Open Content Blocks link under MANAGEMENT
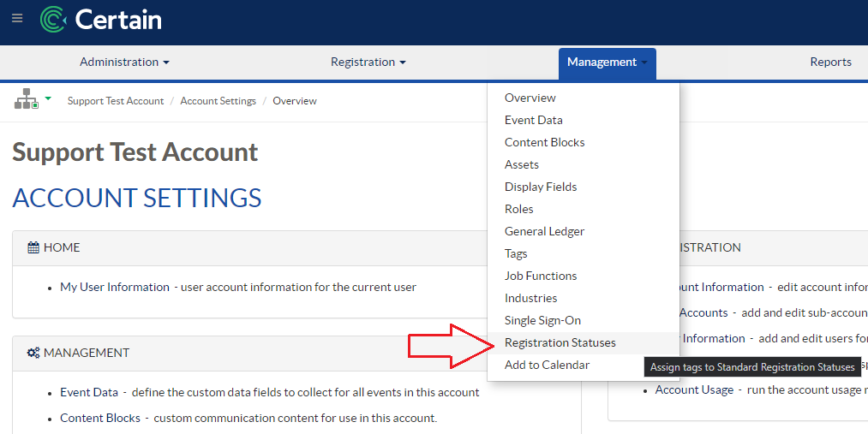The width and height of the screenshot is (868, 434). click(100, 418)
